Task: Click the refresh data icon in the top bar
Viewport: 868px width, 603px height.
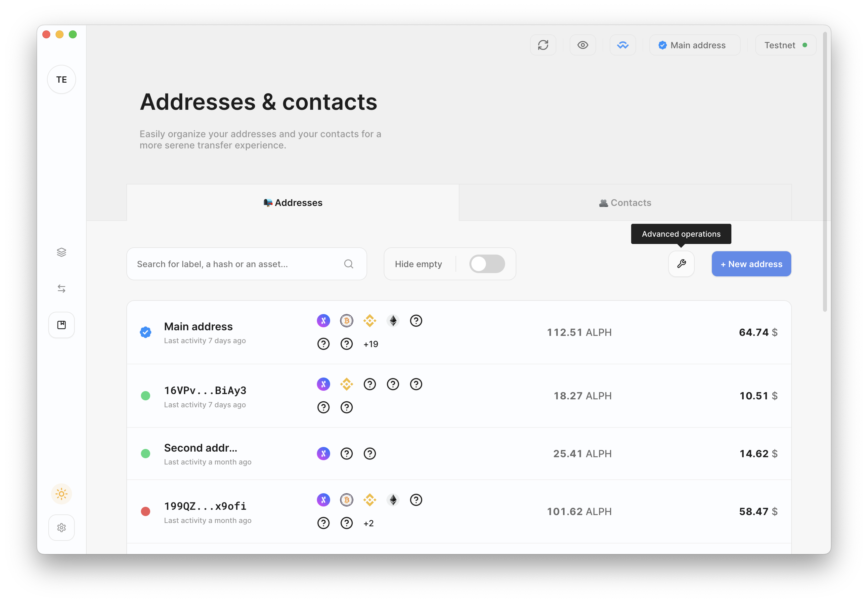Action: 543,45
